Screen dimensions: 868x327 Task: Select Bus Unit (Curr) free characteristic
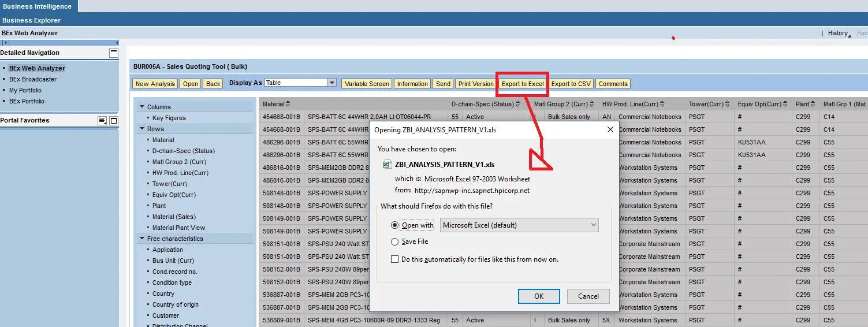(173, 261)
